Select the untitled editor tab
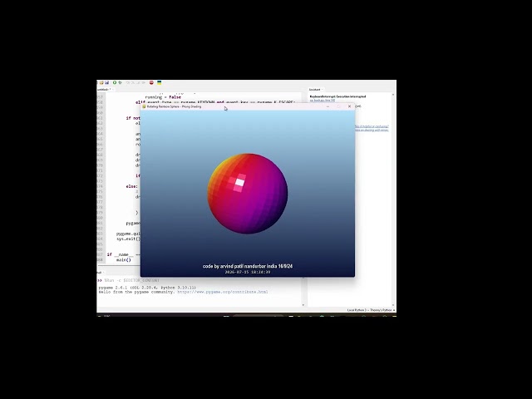 point(104,89)
